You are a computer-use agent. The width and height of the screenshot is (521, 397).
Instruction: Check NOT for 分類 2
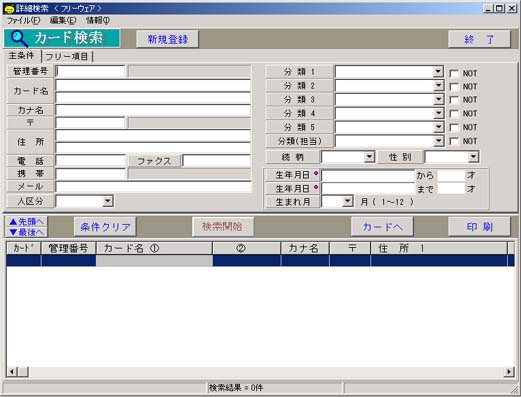(454, 87)
